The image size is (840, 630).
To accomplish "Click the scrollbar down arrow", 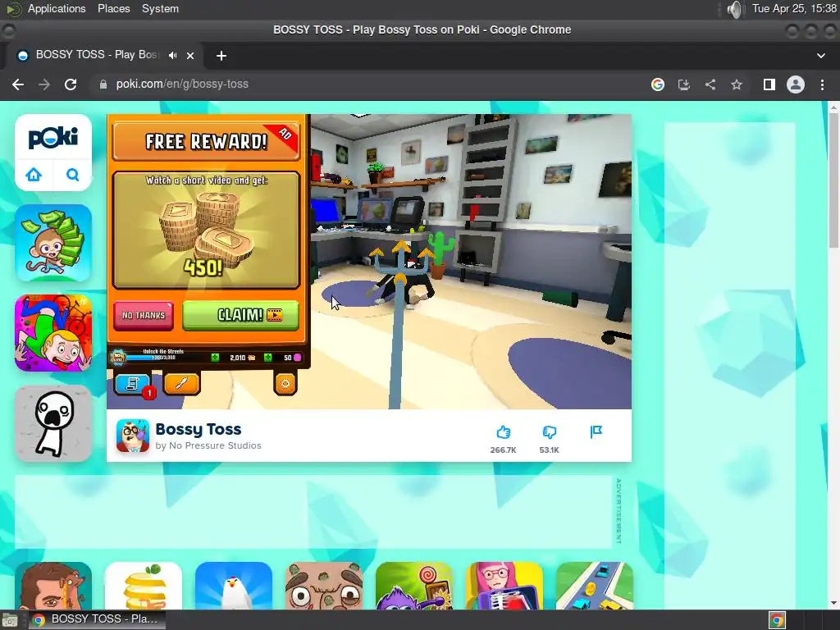I will 833,603.
